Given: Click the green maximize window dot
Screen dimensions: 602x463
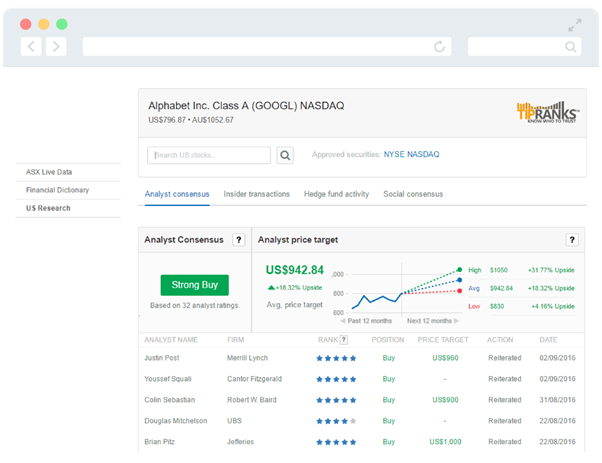Looking at the screenshot, I should point(62,24).
